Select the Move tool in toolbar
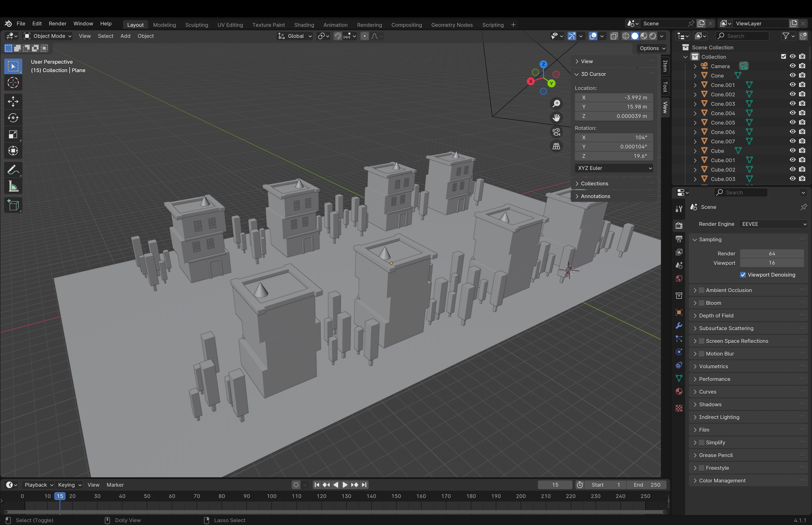 click(13, 101)
